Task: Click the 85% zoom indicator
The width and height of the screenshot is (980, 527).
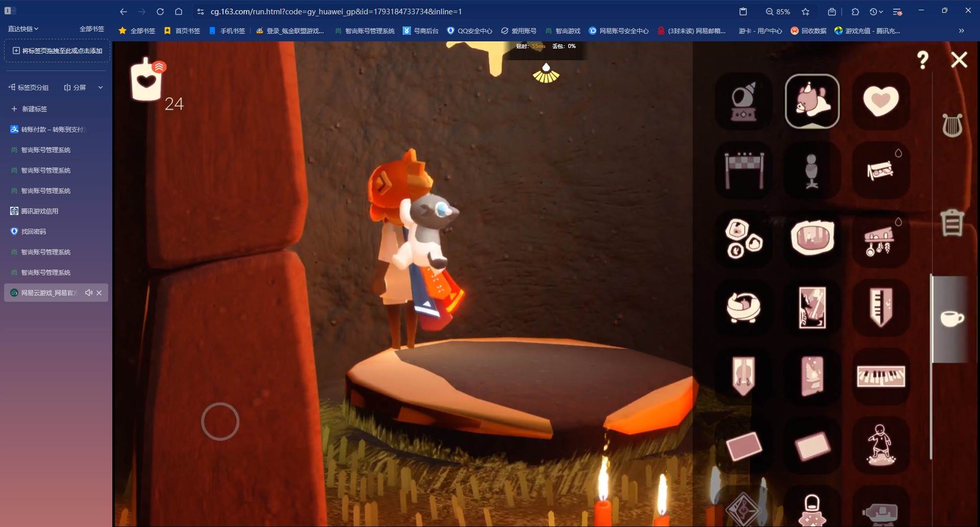Action: [x=778, y=11]
